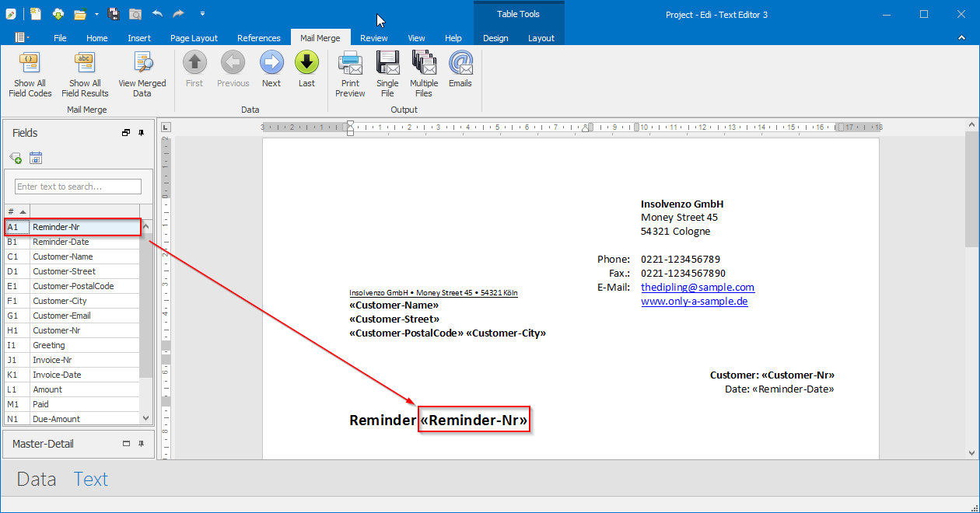Open the quick access toolbar customize dropdown
The width and height of the screenshot is (980, 513).
pos(202,14)
